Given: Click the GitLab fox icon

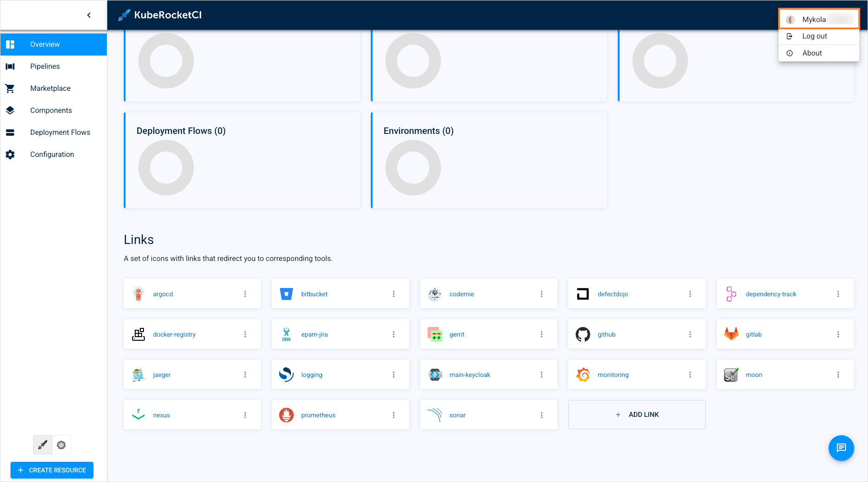Looking at the screenshot, I should click(731, 334).
